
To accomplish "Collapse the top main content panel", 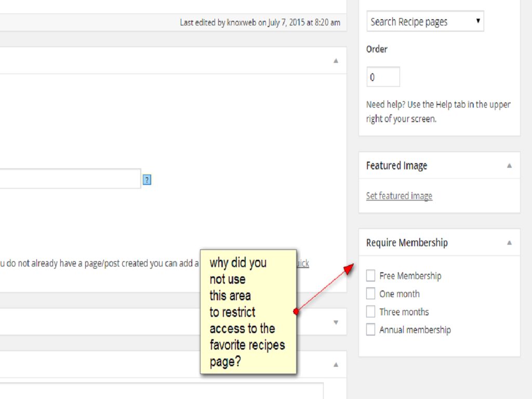I will click(336, 61).
